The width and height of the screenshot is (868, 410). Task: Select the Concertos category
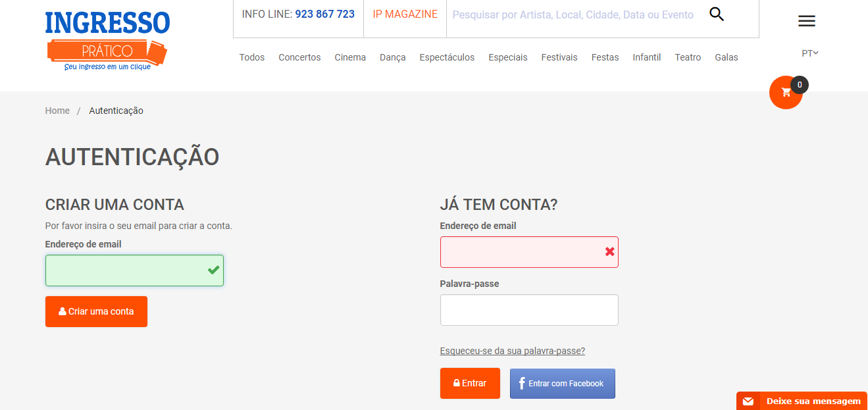[x=299, y=57]
